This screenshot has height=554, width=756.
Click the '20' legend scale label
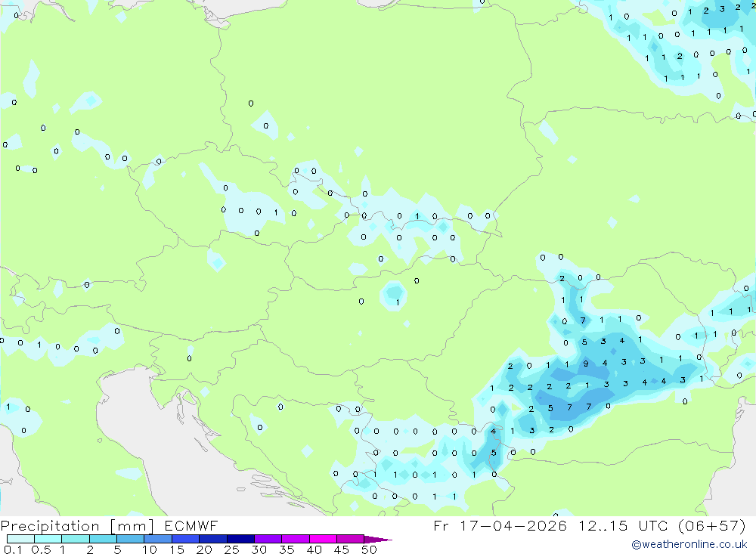pos(204,549)
